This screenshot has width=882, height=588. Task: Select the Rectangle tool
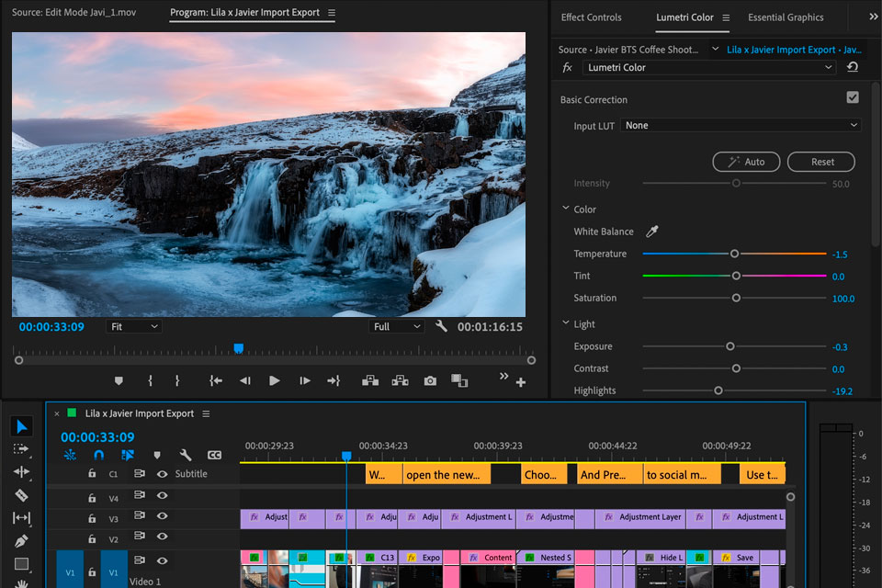pyautogui.click(x=21, y=564)
